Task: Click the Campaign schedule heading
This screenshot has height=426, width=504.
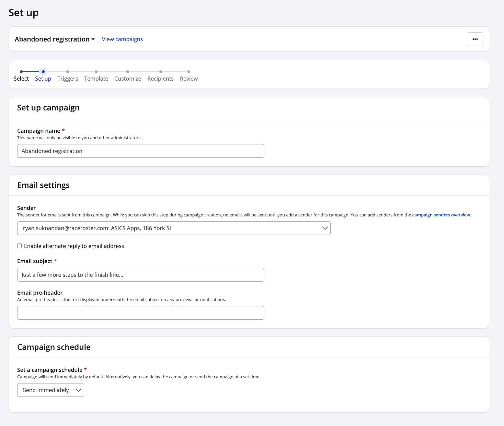Action: 54,347
